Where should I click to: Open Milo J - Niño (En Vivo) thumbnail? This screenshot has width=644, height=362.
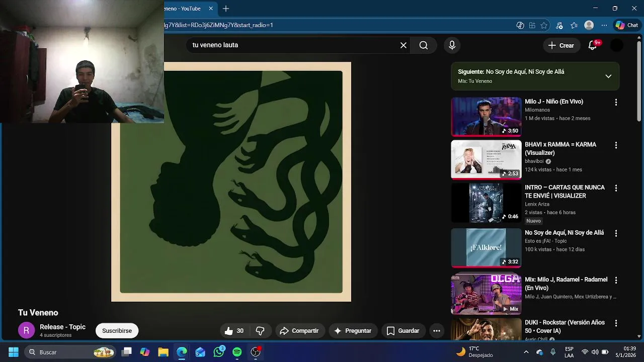click(x=486, y=117)
